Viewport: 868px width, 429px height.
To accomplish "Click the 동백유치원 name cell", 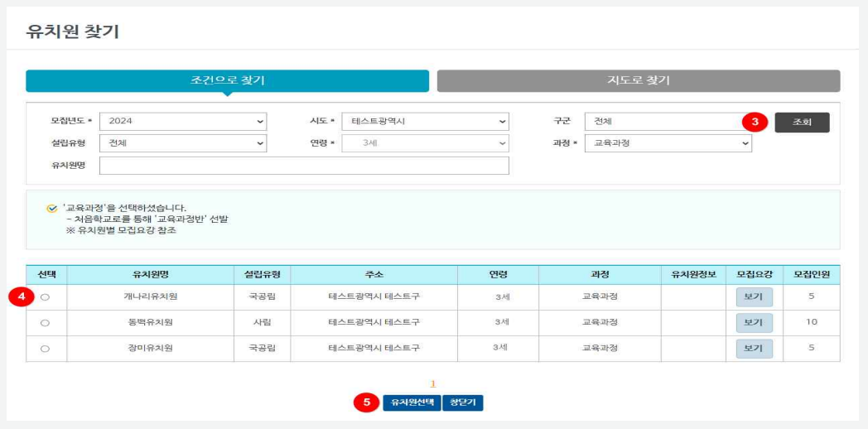I will point(151,322).
